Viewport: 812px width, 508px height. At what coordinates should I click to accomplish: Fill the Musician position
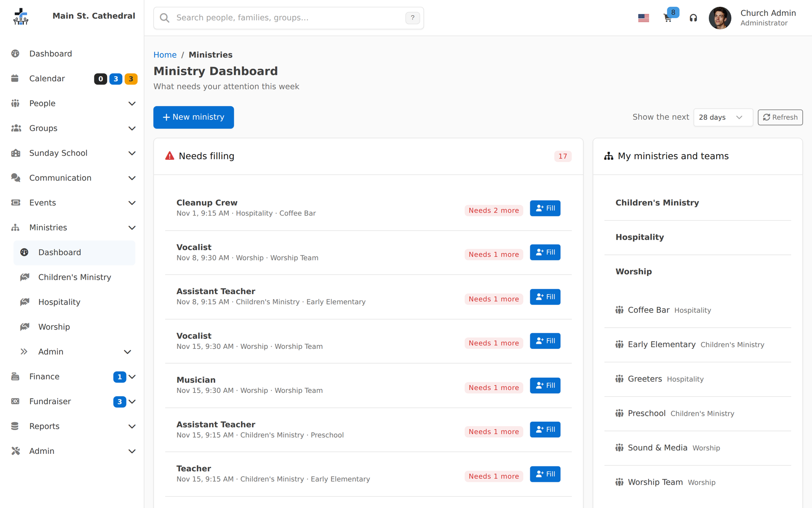(545, 386)
